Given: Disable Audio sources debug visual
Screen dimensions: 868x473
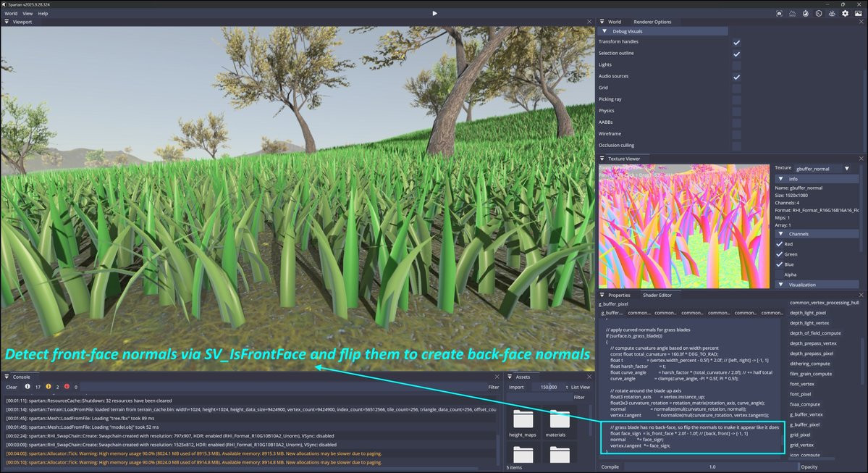Looking at the screenshot, I should click(x=736, y=77).
